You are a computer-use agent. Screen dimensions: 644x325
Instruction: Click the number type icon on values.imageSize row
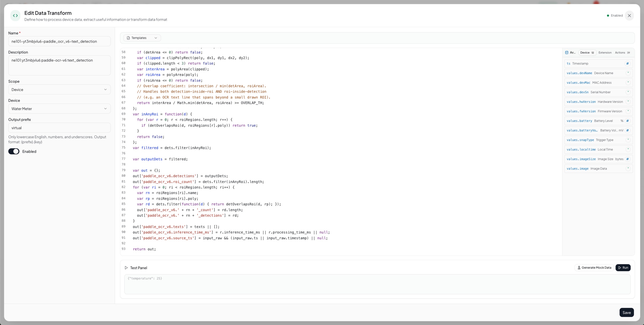(628, 159)
